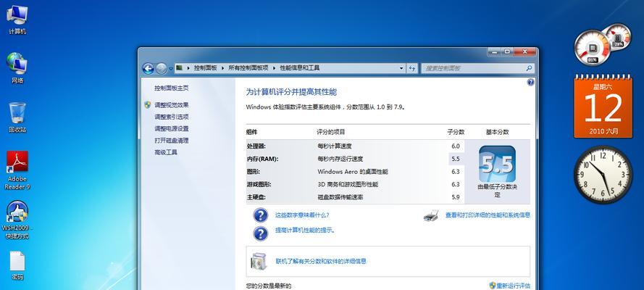The image size is (644, 290).
Task: Click the analog clock gadget
Action: (x=603, y=174)
